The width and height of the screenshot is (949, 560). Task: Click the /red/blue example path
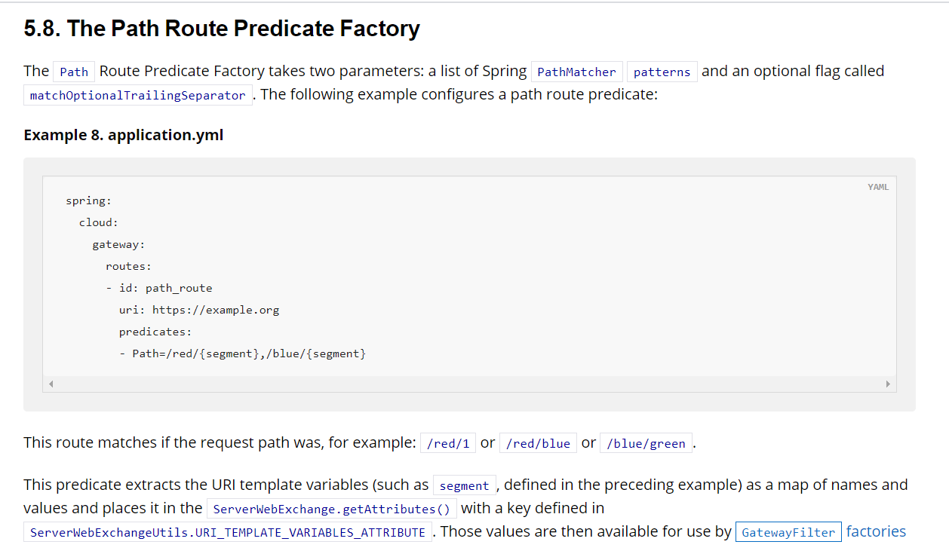click(x=539, y=444)
